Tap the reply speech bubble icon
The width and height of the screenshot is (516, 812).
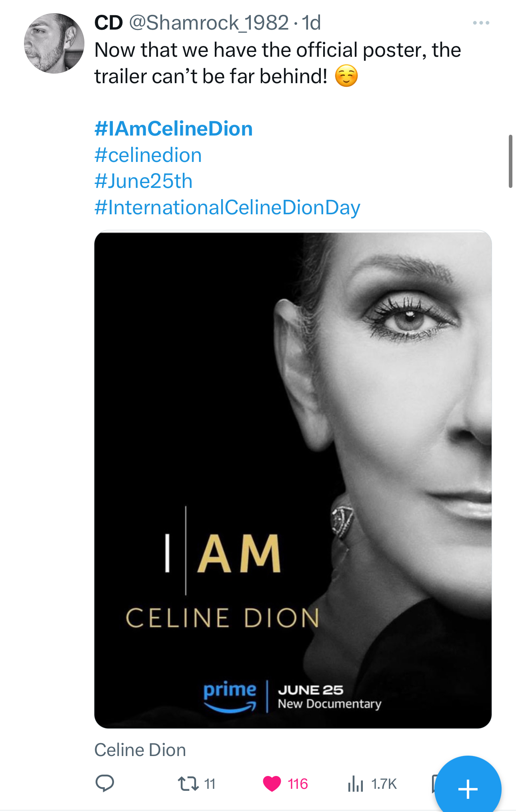click(x=105, y=784)
